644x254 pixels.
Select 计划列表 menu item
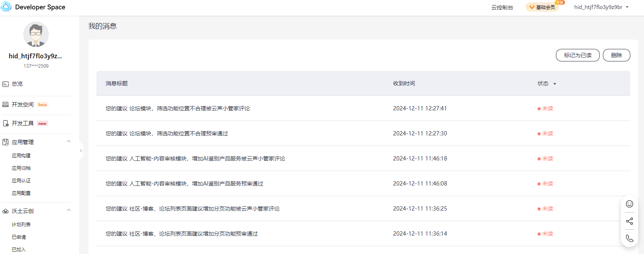tap(21, 225)
